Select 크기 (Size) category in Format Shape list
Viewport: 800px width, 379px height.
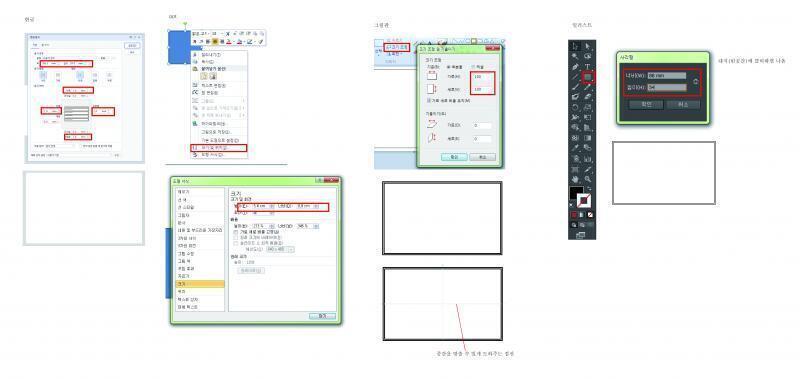click(199, 284)
